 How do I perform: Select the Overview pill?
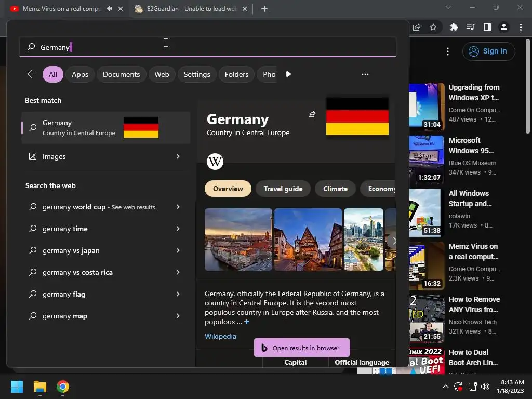[228, 189]
